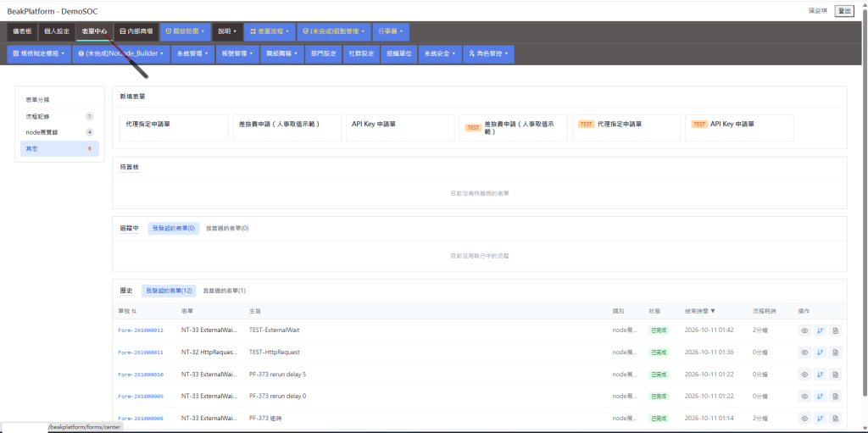
Task: Open the Form-261000011 link
Action: tap(141, 353)
